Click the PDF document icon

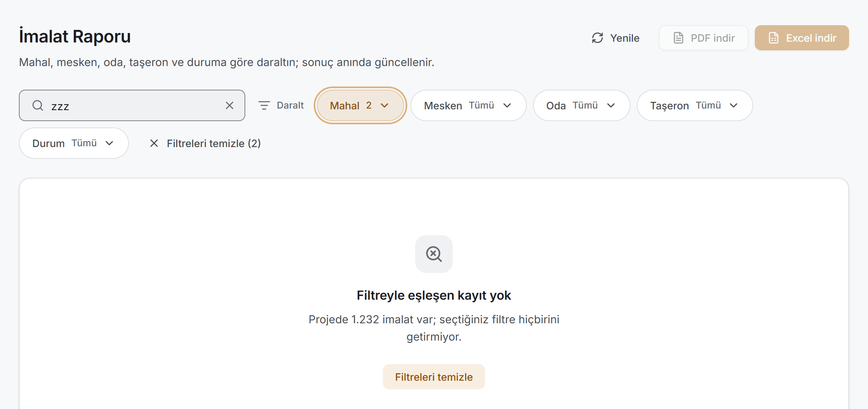(679, 38)
